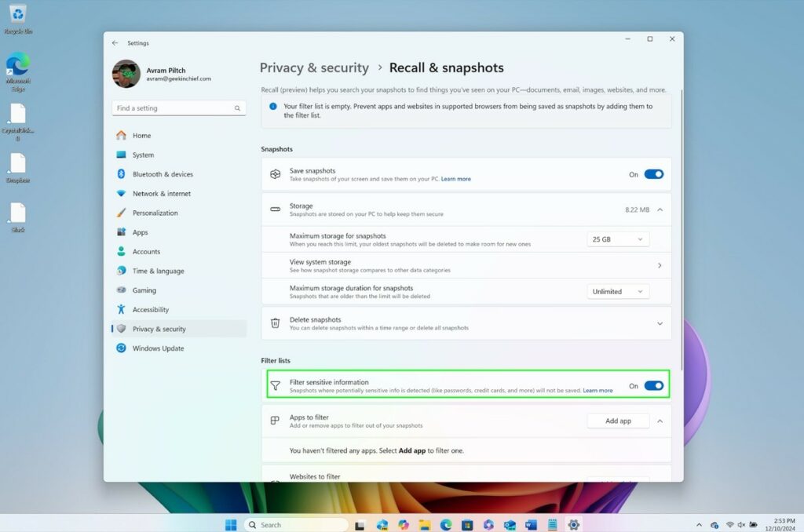Expand the Delete snapshots section
Viewport: 804px width, 532px height.
click(660, 323)
